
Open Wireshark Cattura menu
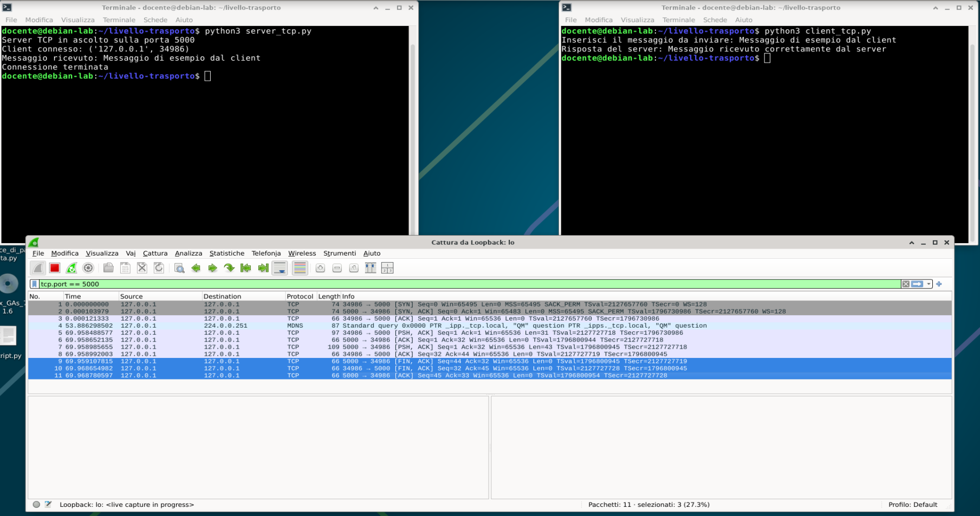(155, 253)
